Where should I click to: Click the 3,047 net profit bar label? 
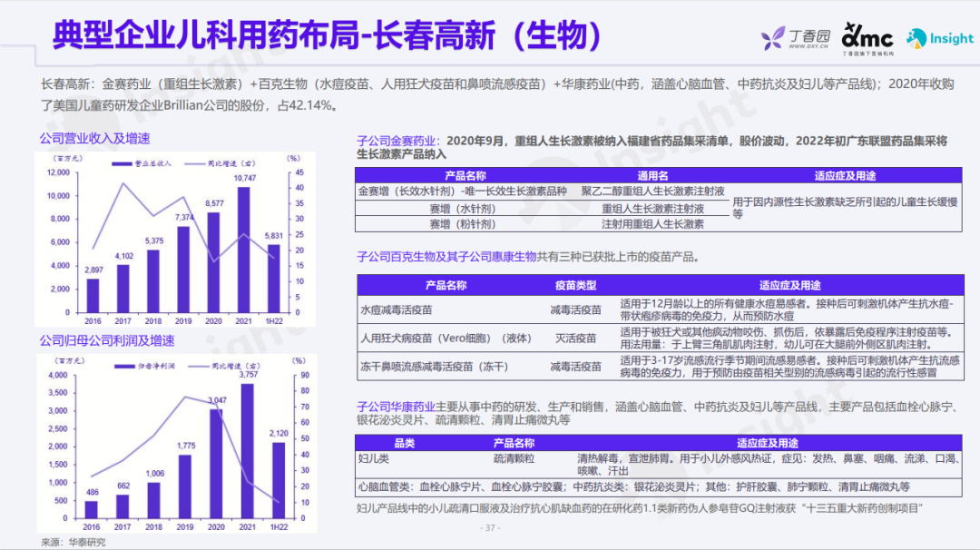tap(217, 400)
